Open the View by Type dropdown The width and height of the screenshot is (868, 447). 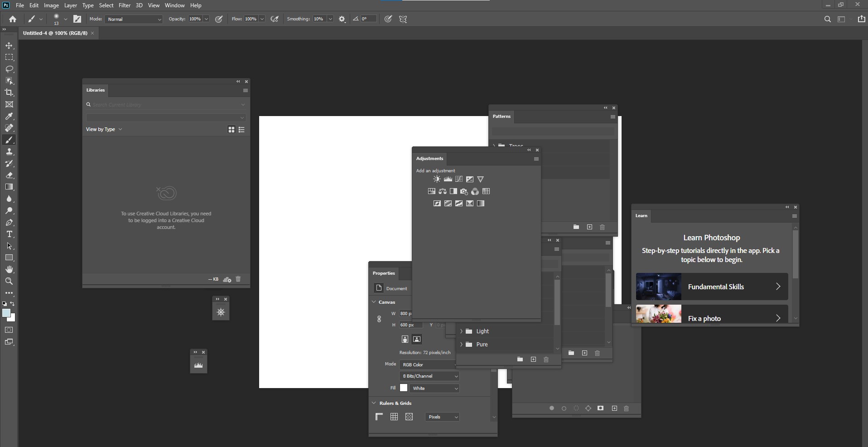(104, 129)
